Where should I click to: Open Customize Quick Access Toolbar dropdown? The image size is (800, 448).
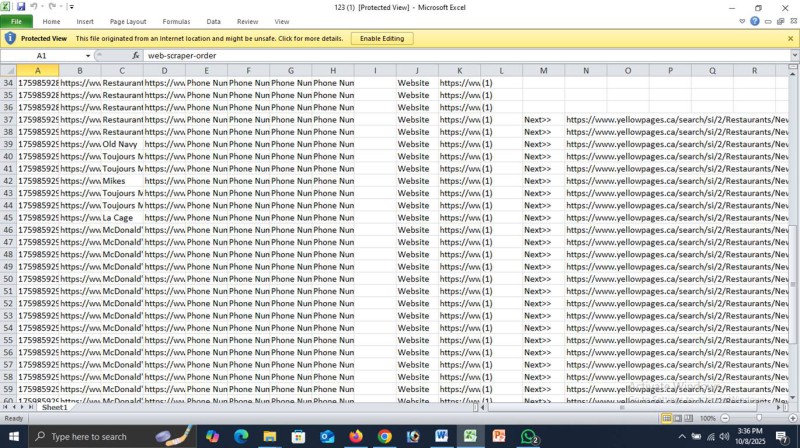pyautogui.click(x=71, y=7)
